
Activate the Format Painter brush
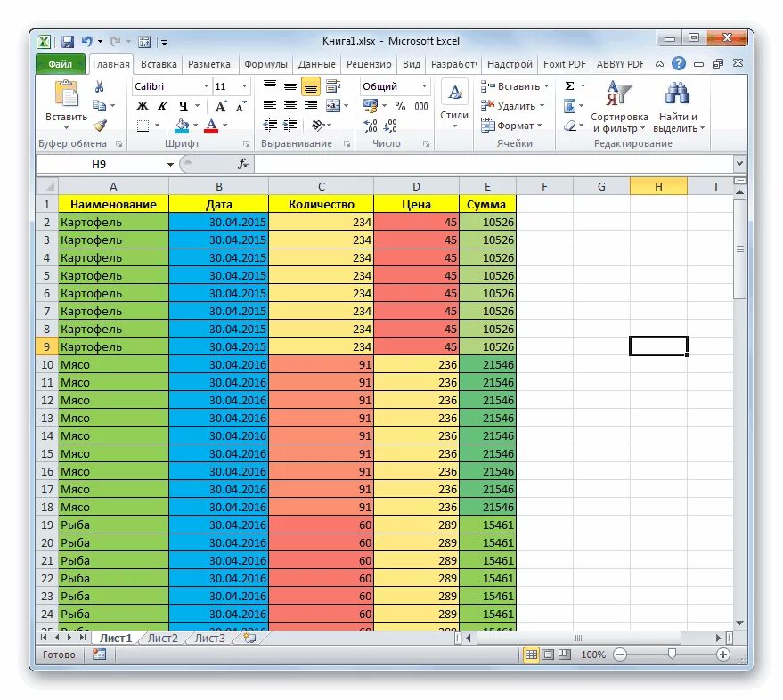(x=100, y=125)
